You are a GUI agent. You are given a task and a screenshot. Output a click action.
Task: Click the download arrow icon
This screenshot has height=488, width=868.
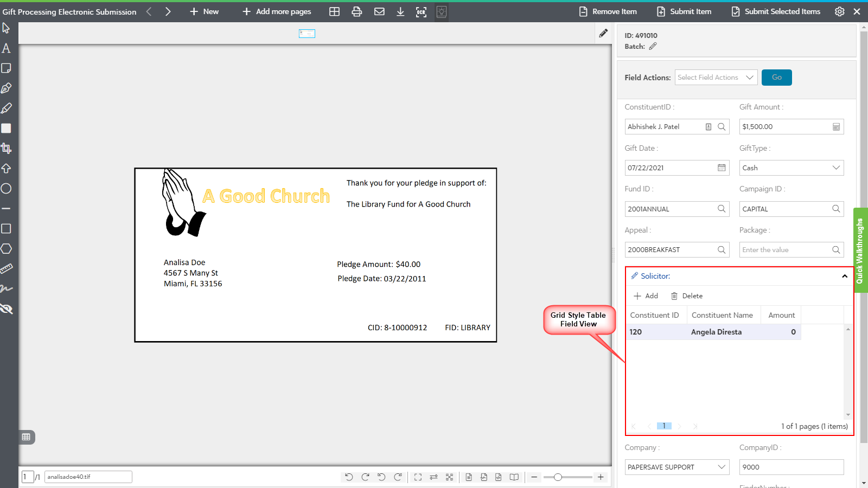(400, 12)
